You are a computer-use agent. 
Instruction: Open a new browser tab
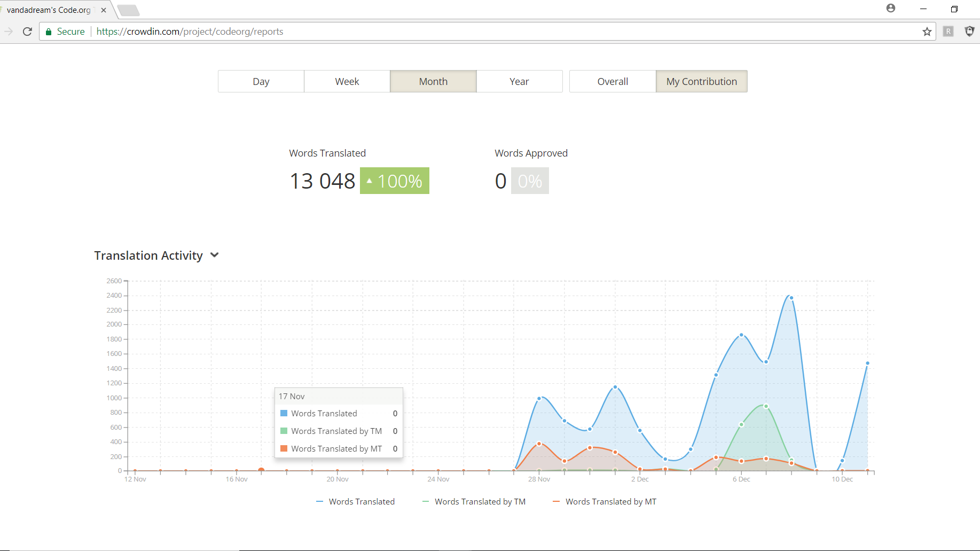click(128, 10)
